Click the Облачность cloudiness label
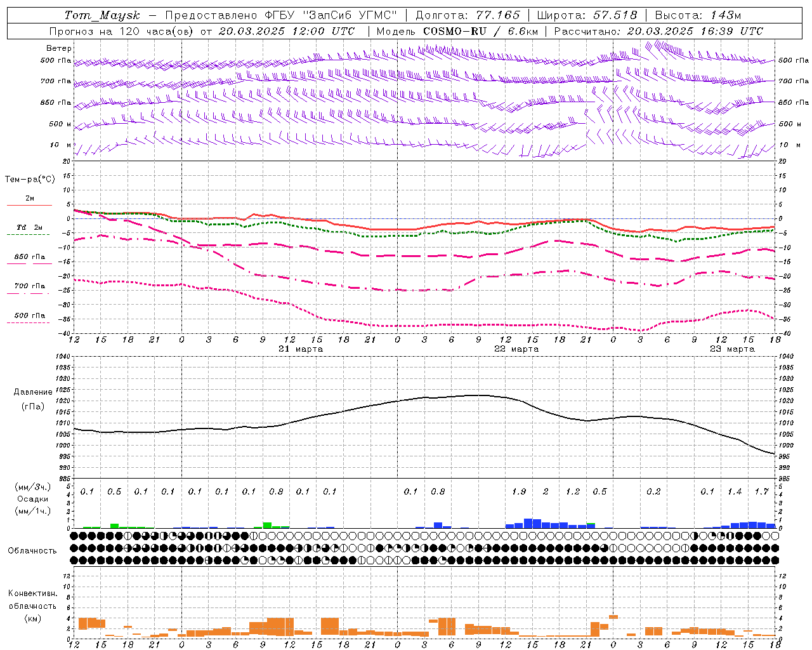Viewport: 812px width, 650px height. pos(32,551)
